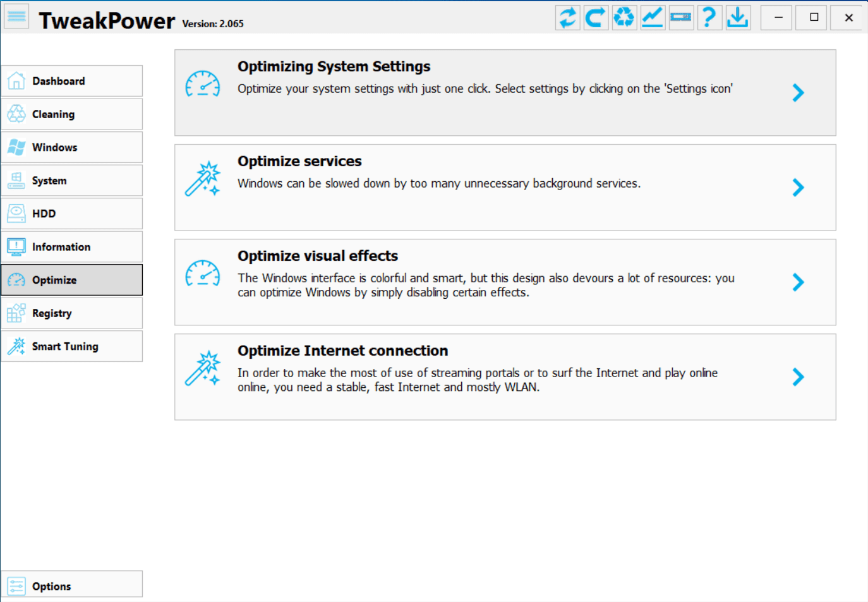The width and height of the screenshot is (868, 602).
Task: Click the 'Optimize visual effects' heading
Action: coord(318,256)
